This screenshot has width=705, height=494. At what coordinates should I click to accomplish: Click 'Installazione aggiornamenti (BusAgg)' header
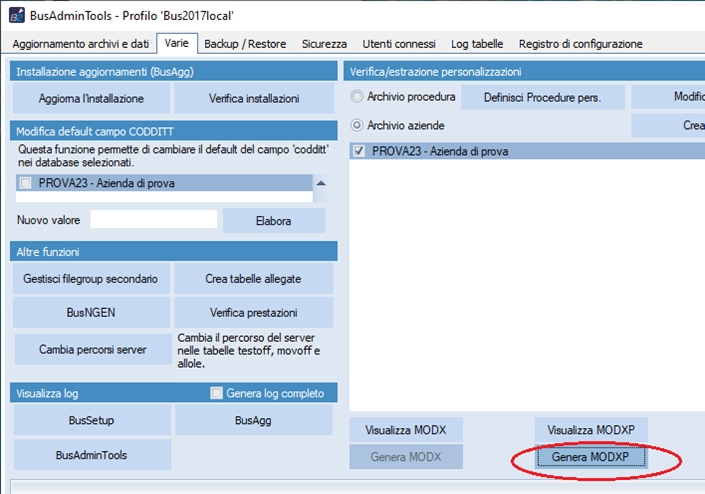click(174, 71)
